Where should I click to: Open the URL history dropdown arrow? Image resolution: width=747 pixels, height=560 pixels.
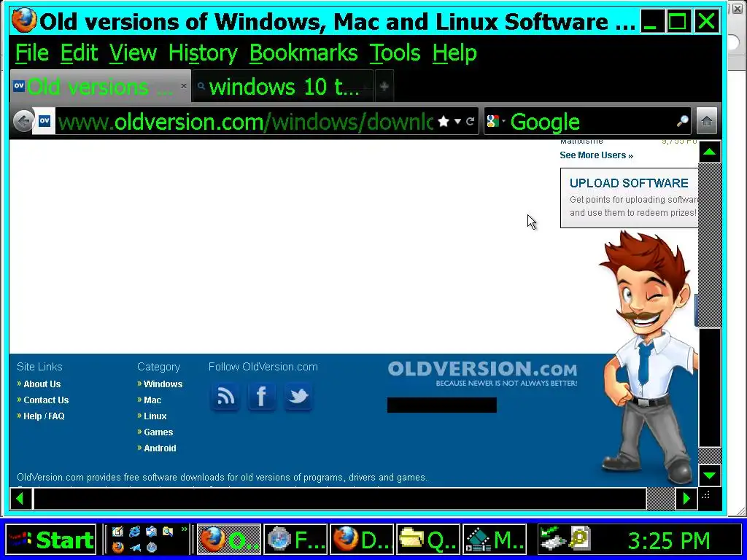(457, 122)
